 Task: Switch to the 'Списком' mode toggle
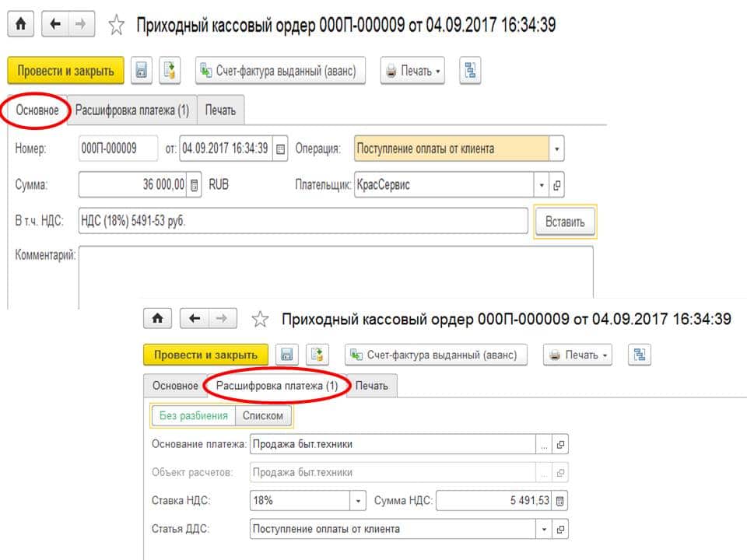(x=263, y=415)
